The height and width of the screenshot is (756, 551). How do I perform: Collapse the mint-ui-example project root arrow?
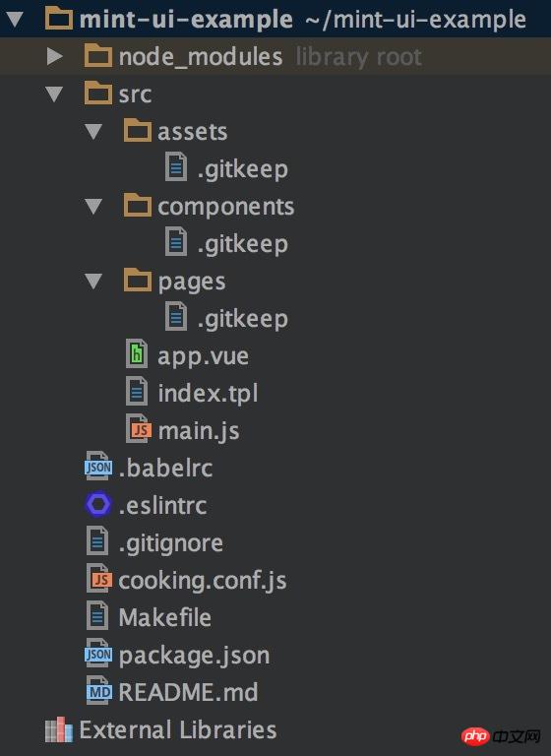[x=15, y=20]
